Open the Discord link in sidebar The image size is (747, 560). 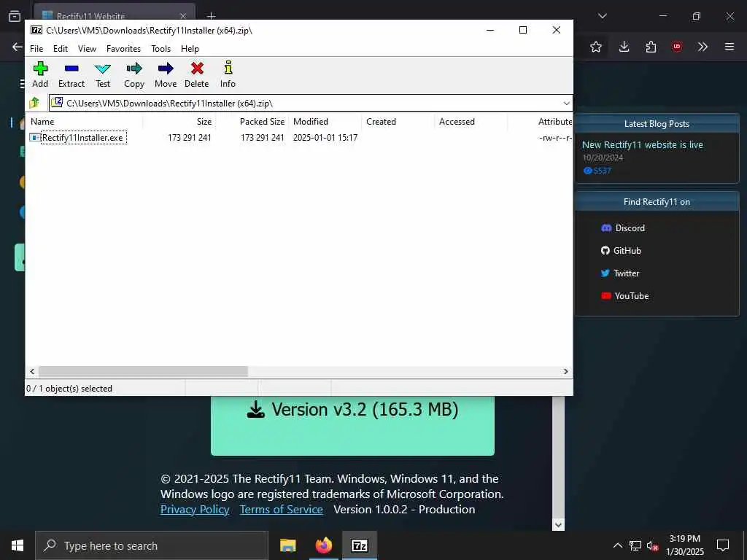click(x=623, y=228)
